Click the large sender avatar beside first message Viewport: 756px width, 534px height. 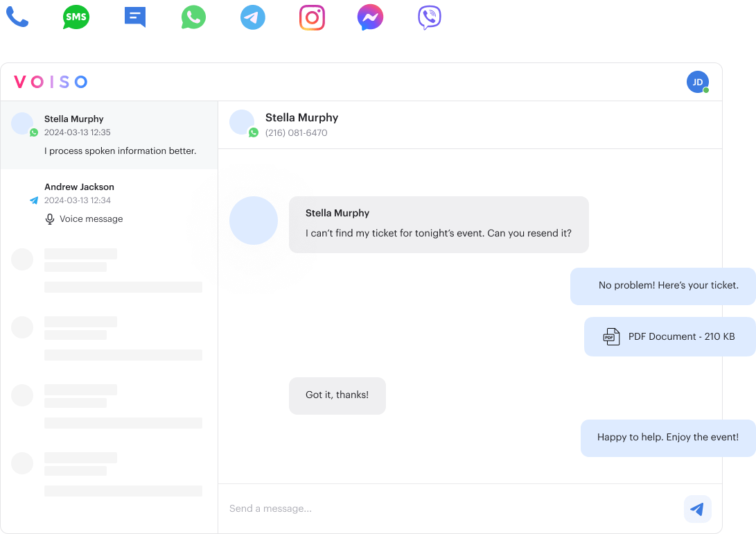pos(254,221)
